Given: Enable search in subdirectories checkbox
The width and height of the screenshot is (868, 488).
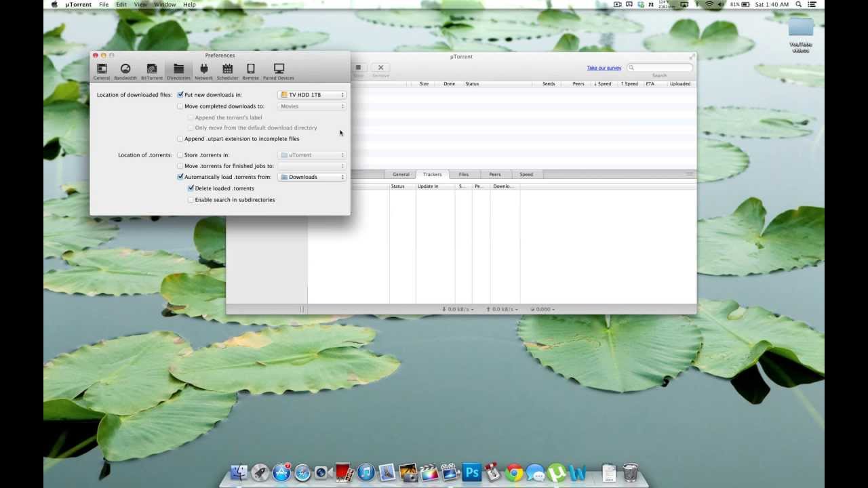Looking at the screenshot, I should tap(191, 200).
